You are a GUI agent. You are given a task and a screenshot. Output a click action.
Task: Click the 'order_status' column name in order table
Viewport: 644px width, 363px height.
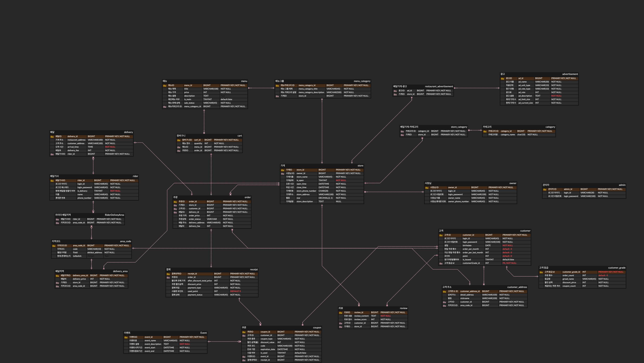coord(194,219)
